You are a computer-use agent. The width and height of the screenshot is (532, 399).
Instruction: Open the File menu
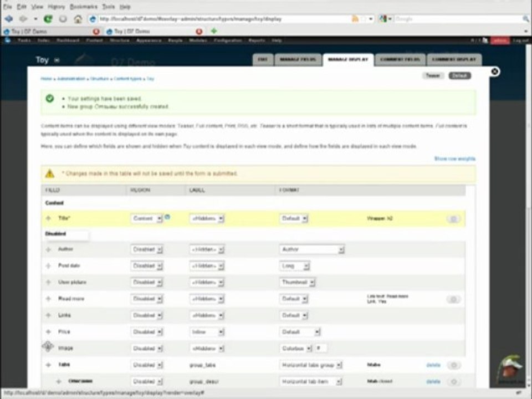[7, 7]
